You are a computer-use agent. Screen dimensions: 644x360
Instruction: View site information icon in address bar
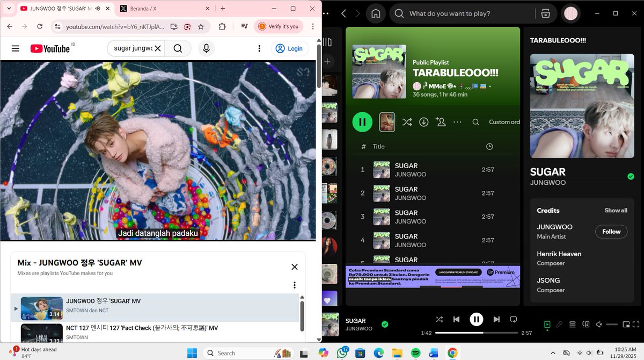pyautogui.click(x=58, y=26)
